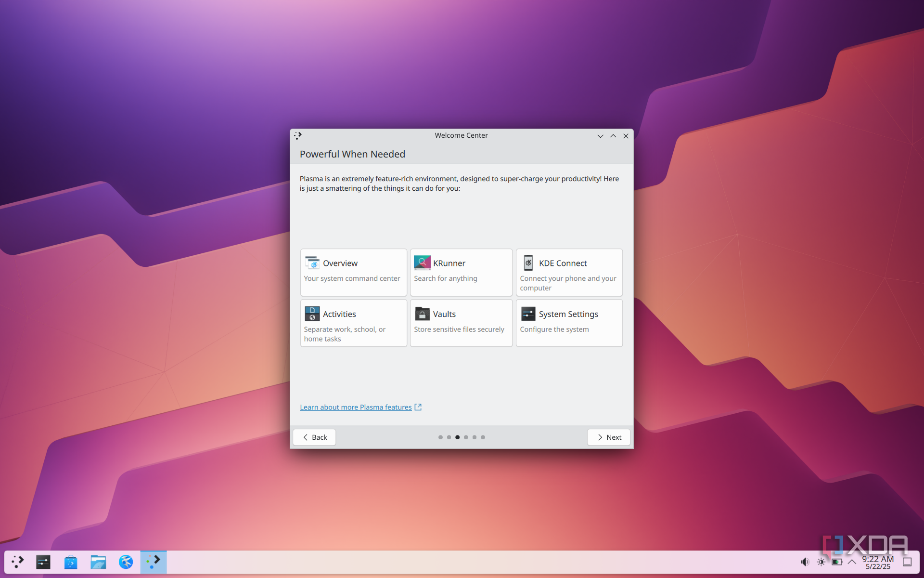Jump to the last page indicator dot
924x578 pixels.
coord(483,437)
